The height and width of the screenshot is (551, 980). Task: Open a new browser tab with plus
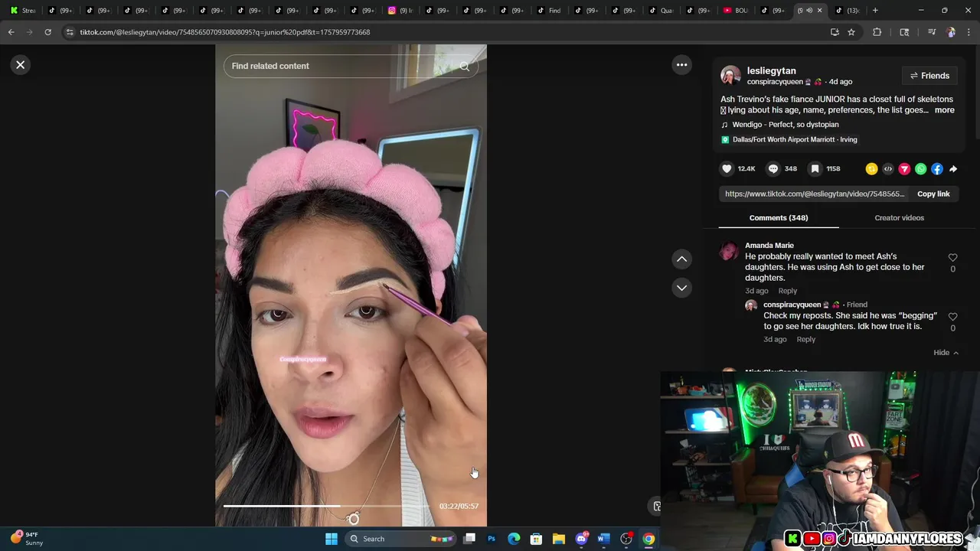(875, 11)
